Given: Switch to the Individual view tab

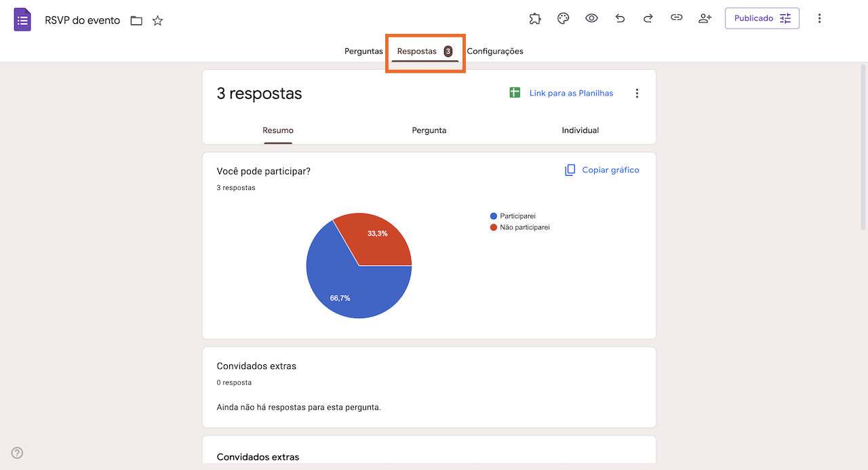Looking at the screenshot, I should point(580,130).
